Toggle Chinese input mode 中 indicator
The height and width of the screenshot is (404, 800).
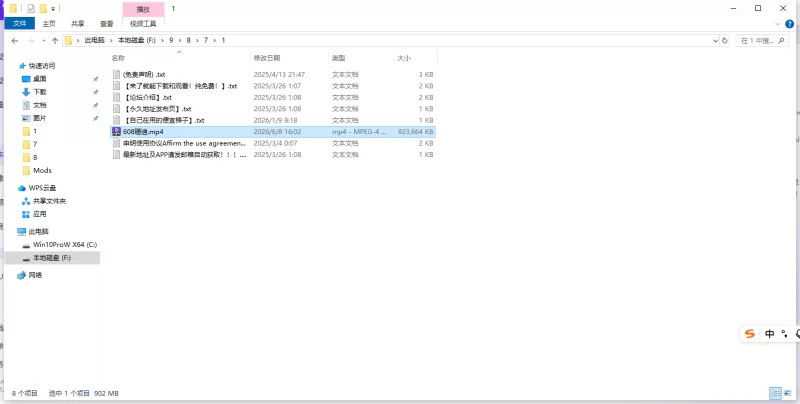pyautogui.click(x=769, y=334)
